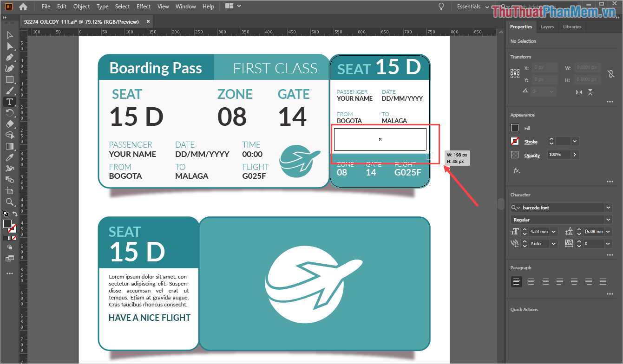The image size is (623, 364).
Task: Select the Pen tool
Action: click(10, 57)
